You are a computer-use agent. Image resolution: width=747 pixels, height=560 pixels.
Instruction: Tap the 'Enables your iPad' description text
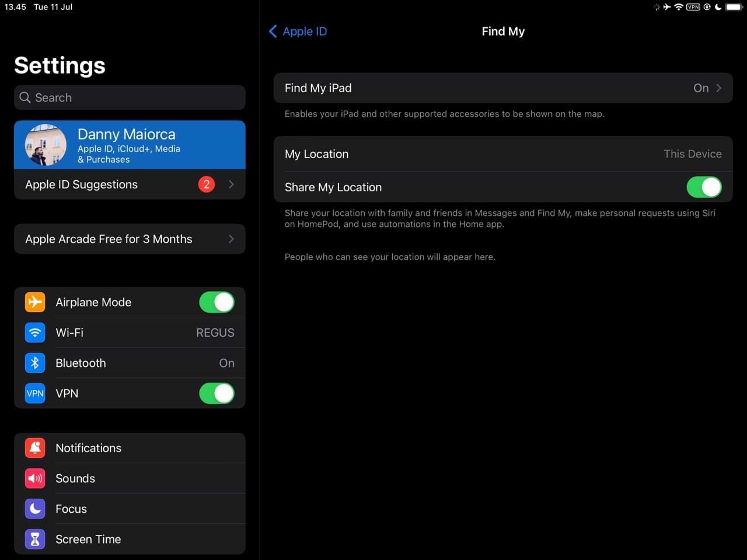click(444, 114)
